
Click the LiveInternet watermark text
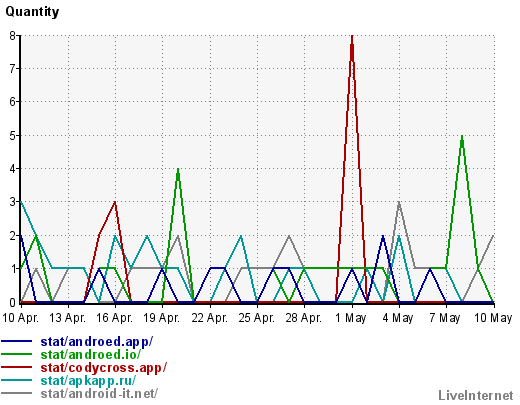476,396
